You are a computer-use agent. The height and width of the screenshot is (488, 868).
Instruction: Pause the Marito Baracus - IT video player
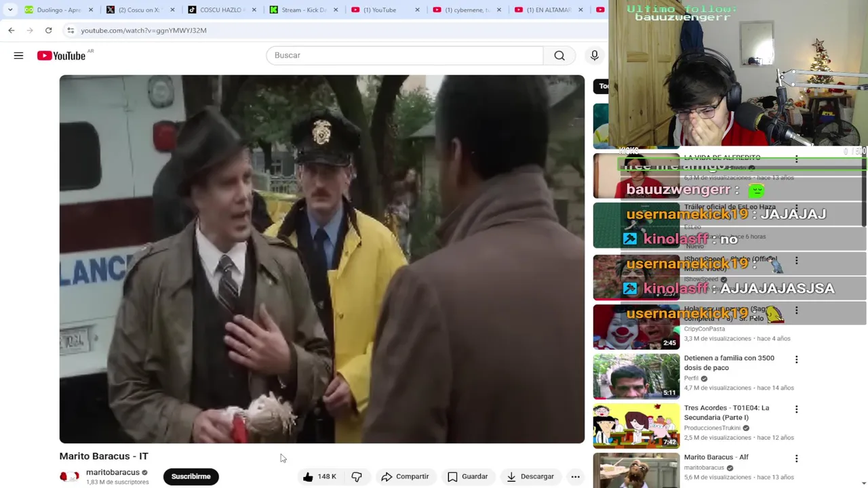coord(321,259)
